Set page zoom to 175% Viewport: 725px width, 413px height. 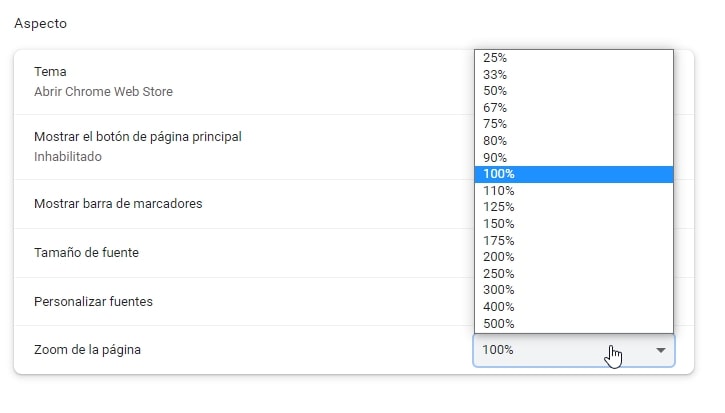574,240
